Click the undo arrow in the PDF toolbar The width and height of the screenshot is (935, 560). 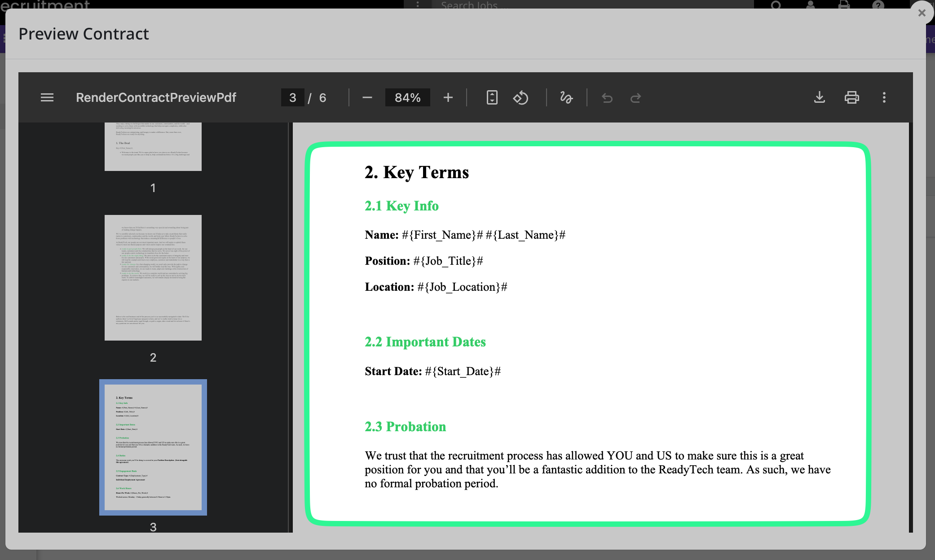pos(607,97)
